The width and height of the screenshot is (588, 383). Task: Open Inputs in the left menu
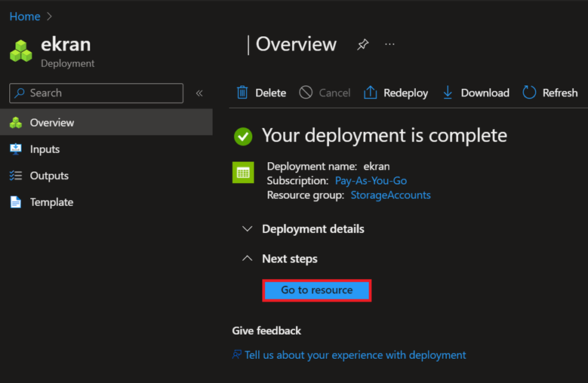click(x=45, y=149)
